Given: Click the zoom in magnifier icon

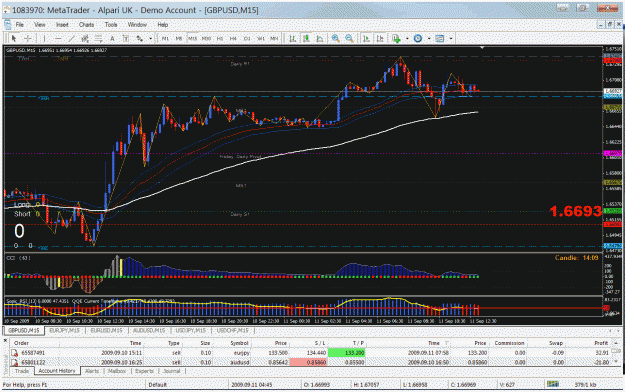Looking at the screenshot, I should (336, 39).
